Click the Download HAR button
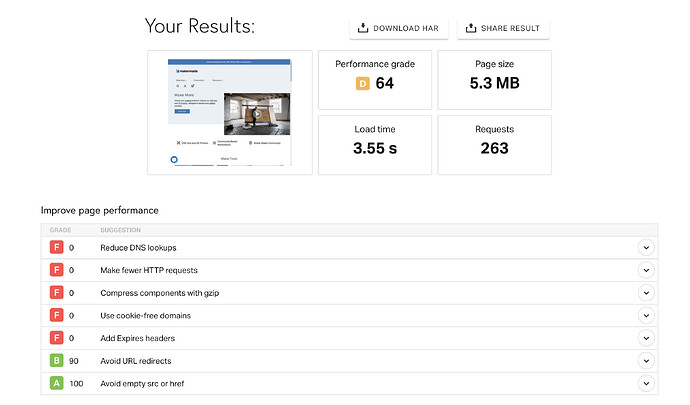This screenshot has width=690, height=405. [400, 28]
